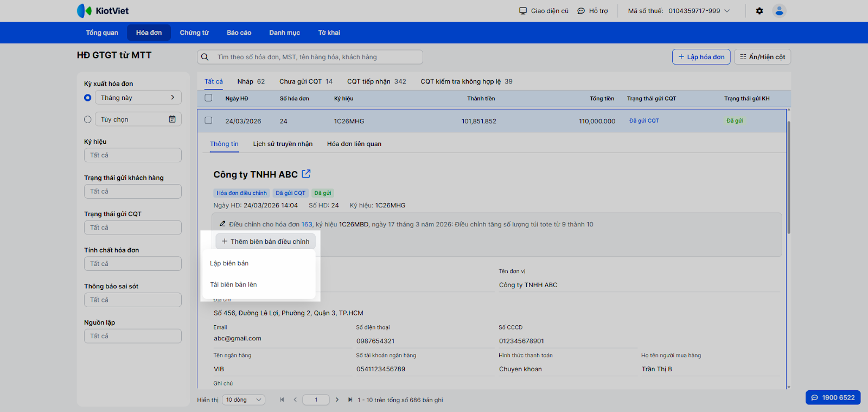Click the Hóa đơn điều chỉnh tag
The height and width of the screenshot is (412, 868).
point(242,193)
